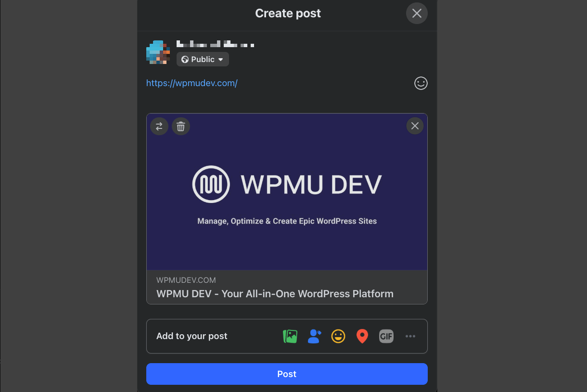Click the https://wpmudev.com/ link text
The image size is (587, 392).
click(x=191, y=83)
